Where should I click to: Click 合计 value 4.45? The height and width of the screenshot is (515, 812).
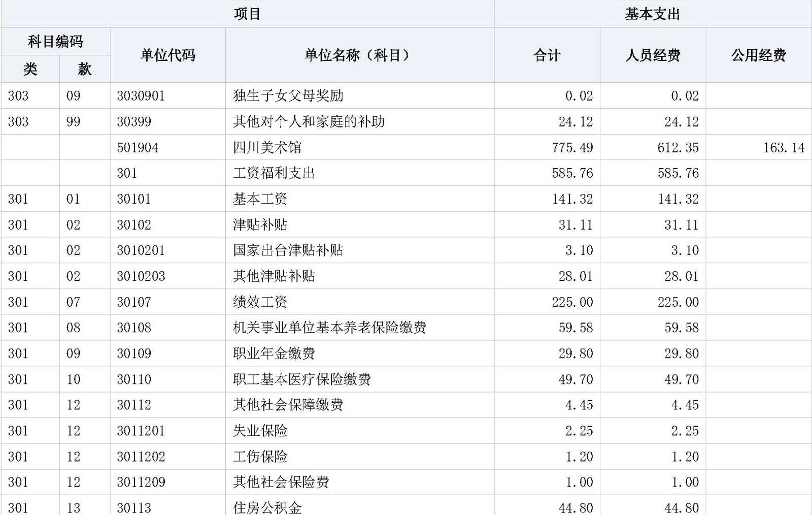(x=580, y=405)
